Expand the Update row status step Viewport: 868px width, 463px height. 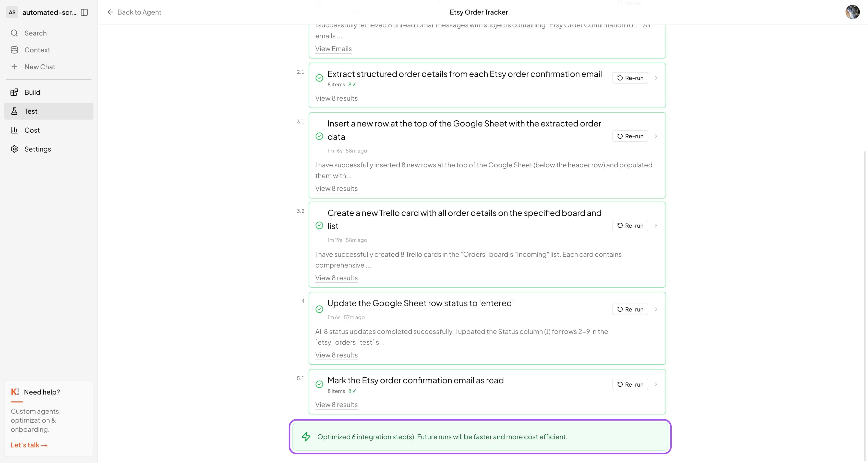click(656, 309)
